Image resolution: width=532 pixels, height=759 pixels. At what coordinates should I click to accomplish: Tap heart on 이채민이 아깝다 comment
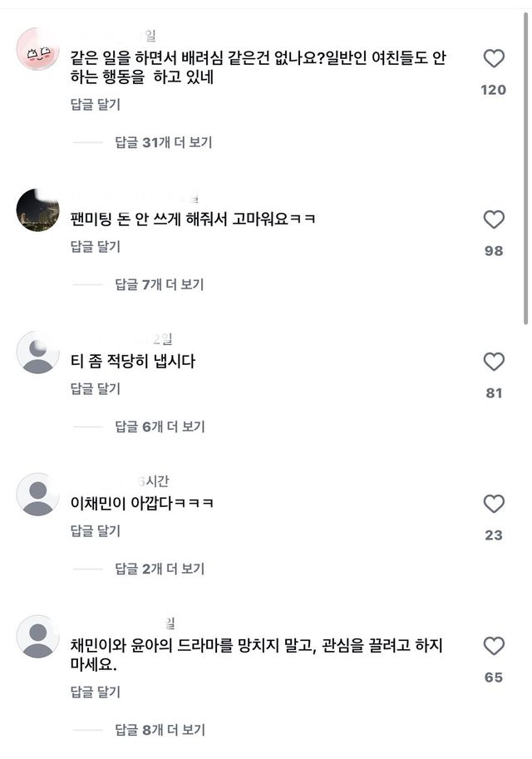click(x=494, y=504)
